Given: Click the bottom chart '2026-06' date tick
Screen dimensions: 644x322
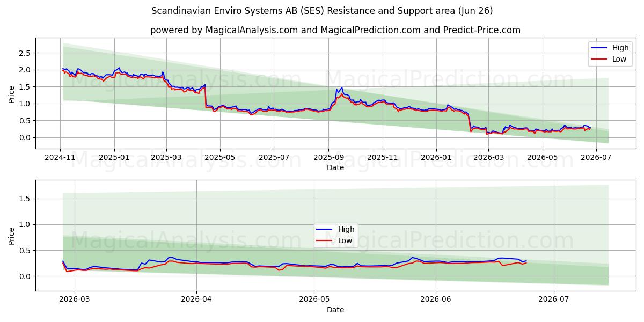Looking at the screenshot, I should click(436, 301).
